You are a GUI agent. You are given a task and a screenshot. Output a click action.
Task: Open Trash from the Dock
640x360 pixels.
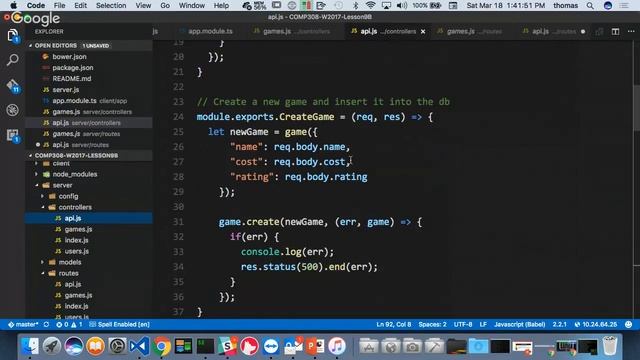point(610,346)
